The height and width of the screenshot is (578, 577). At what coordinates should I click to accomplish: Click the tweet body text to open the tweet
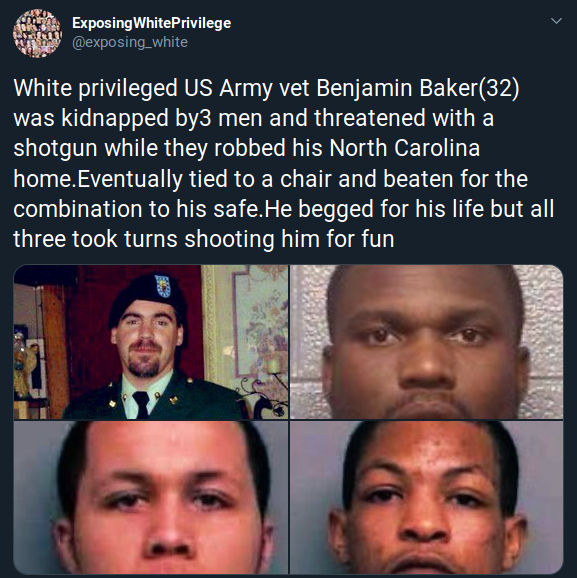[284, 163]
